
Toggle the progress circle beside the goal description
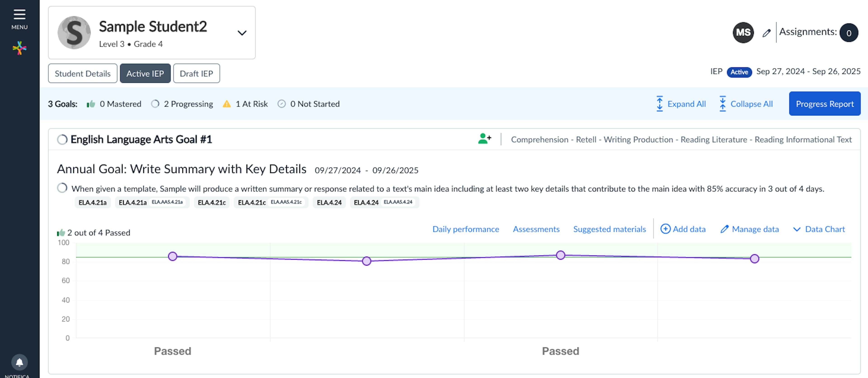(x=62, y=188)
